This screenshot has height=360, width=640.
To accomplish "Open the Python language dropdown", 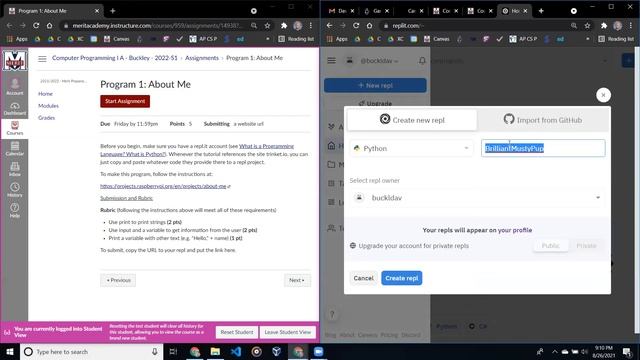I will tap(411, 148).
